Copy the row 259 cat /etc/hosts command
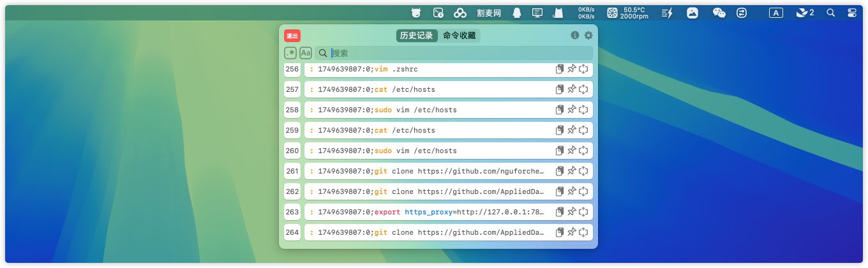The image size is (868, 268). point(560,130)
